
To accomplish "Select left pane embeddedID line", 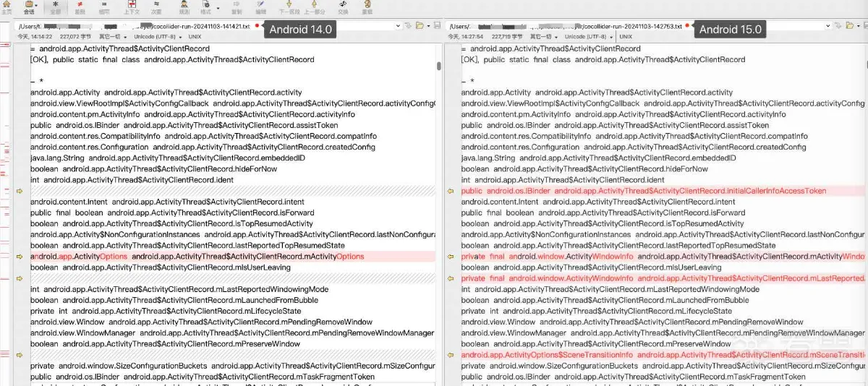I will point(231,158).
